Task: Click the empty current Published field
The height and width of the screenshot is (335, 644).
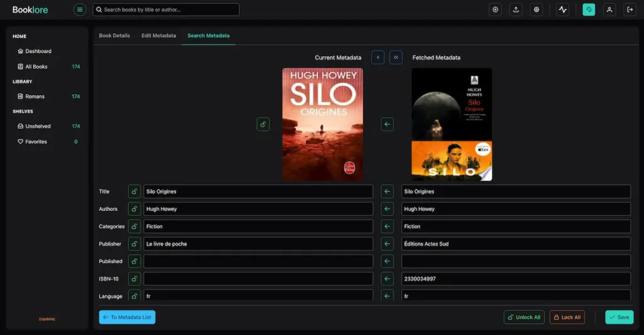Action: point(258,261)
